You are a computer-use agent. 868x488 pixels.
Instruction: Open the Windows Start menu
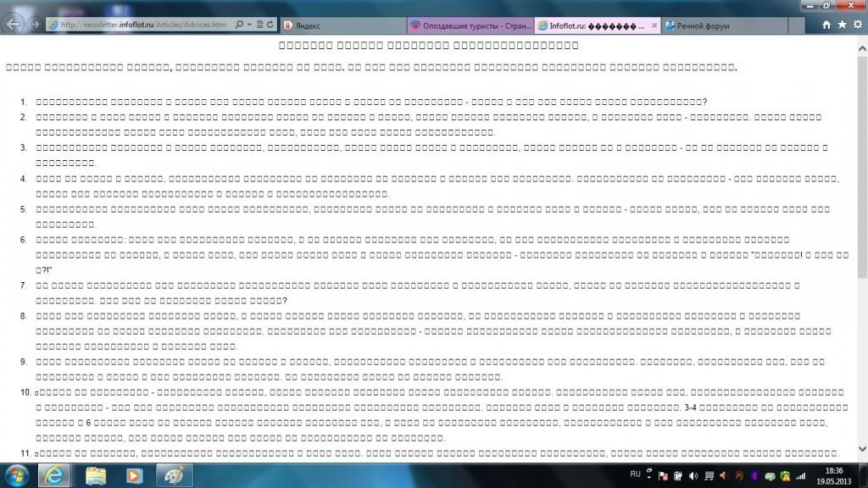[17, 475]
